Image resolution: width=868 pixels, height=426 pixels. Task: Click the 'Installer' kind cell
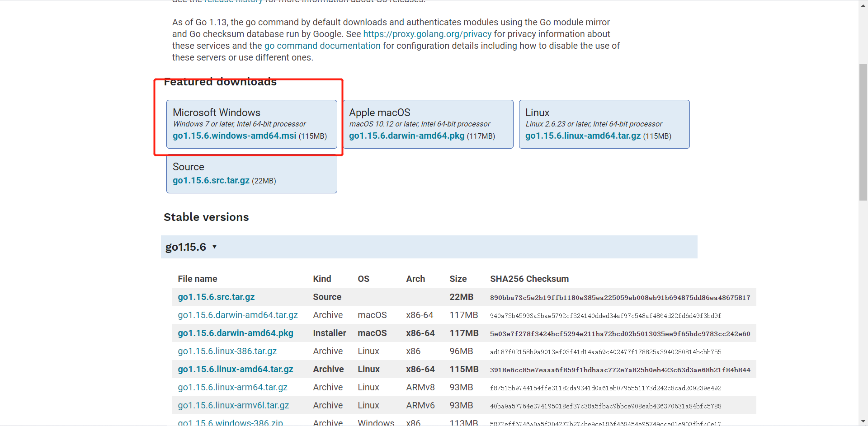pyautogui.click(x=330, y=333)
